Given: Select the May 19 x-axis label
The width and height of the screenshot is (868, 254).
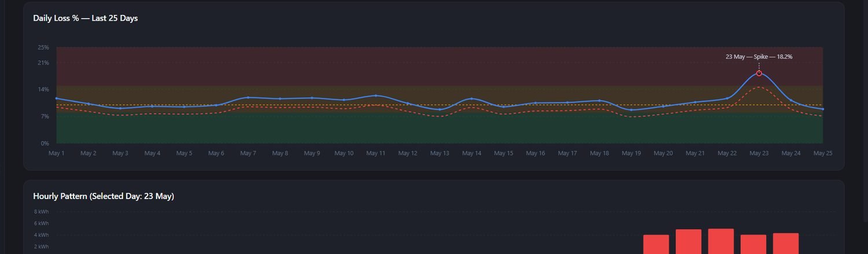Looking at the screenshot, I should (631, 153).
